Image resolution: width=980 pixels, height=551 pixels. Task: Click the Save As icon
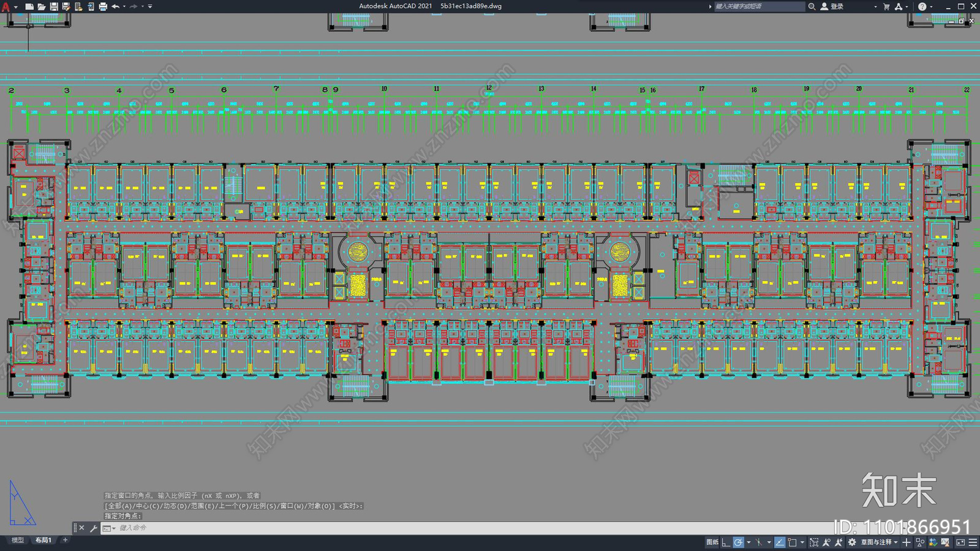tap(66, 7)
